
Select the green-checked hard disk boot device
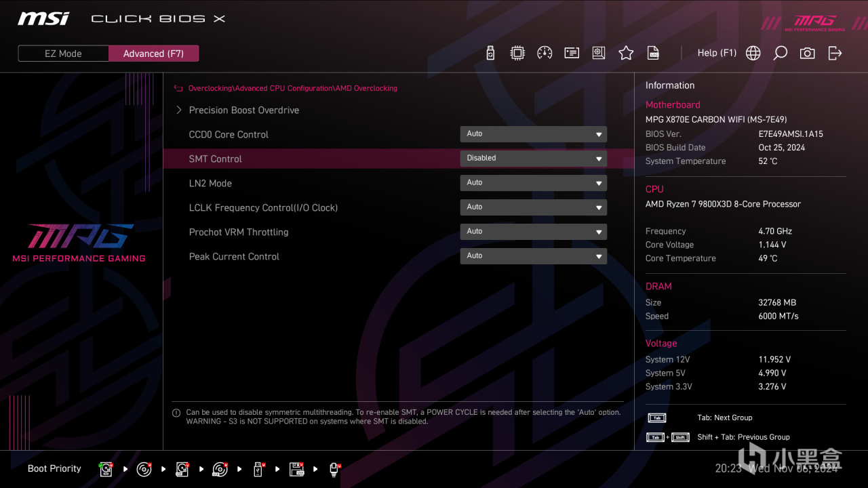pyautogui.click(x=106, y=469)
